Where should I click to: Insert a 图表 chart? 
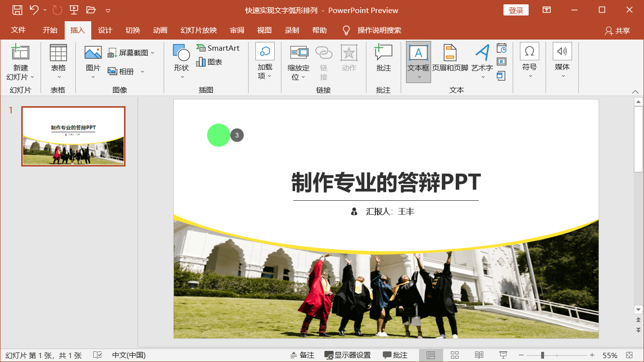[x=209, y=62]
